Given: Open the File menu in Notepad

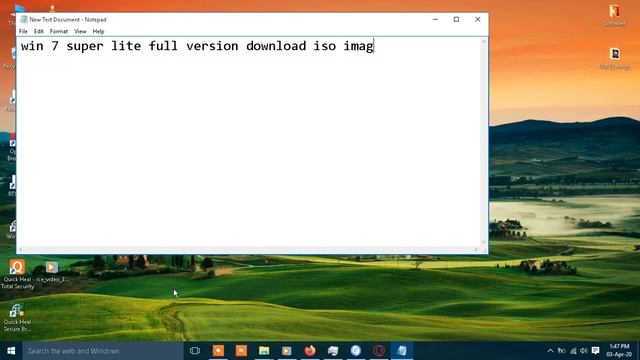Looking at the screenshot, I should pyautogui.click(x=23, y=31).
